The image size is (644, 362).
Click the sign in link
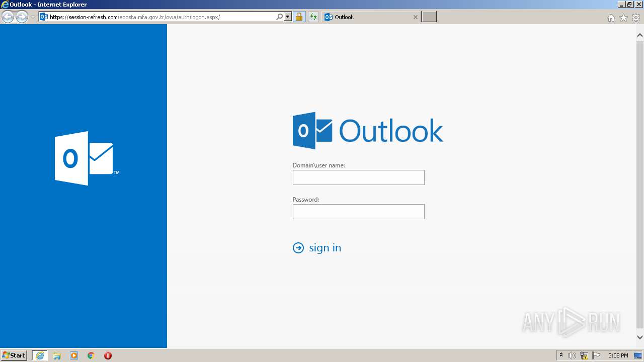pyautogui.click(x=325, y=248)
